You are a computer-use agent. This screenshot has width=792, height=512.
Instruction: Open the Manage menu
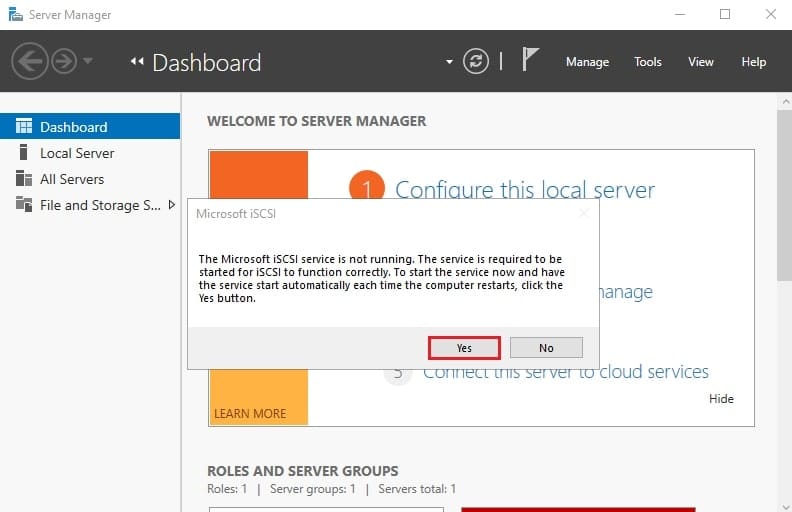[587, 62]
